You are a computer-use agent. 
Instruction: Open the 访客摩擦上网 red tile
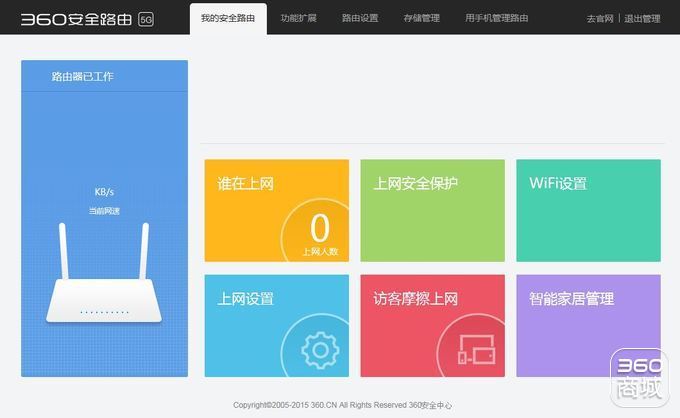(x=432, y=326)
